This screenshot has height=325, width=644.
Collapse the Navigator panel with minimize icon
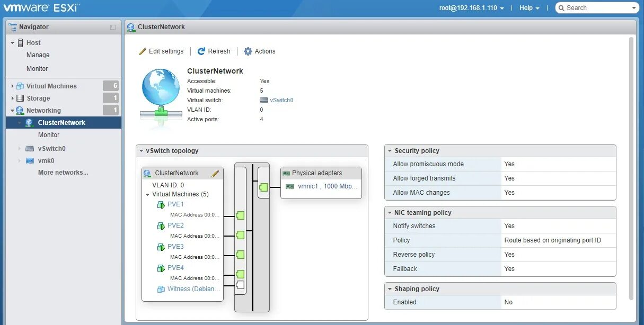[x=112, y=27]
